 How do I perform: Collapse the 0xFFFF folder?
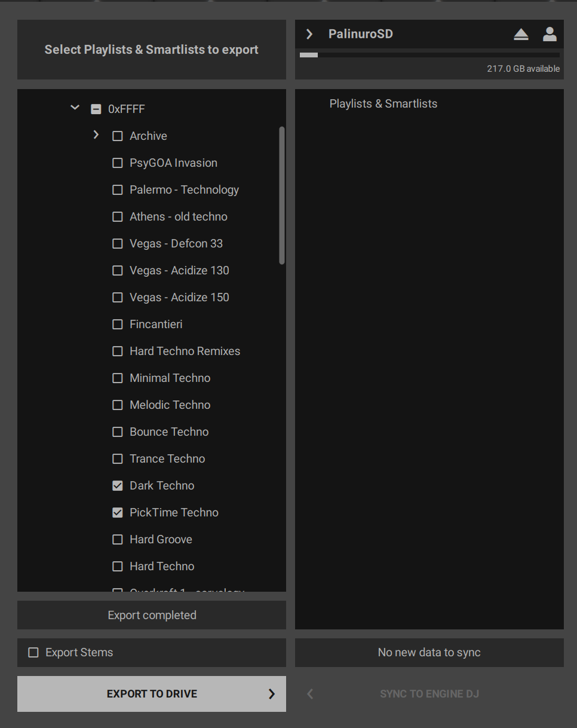tap(75, 108)
